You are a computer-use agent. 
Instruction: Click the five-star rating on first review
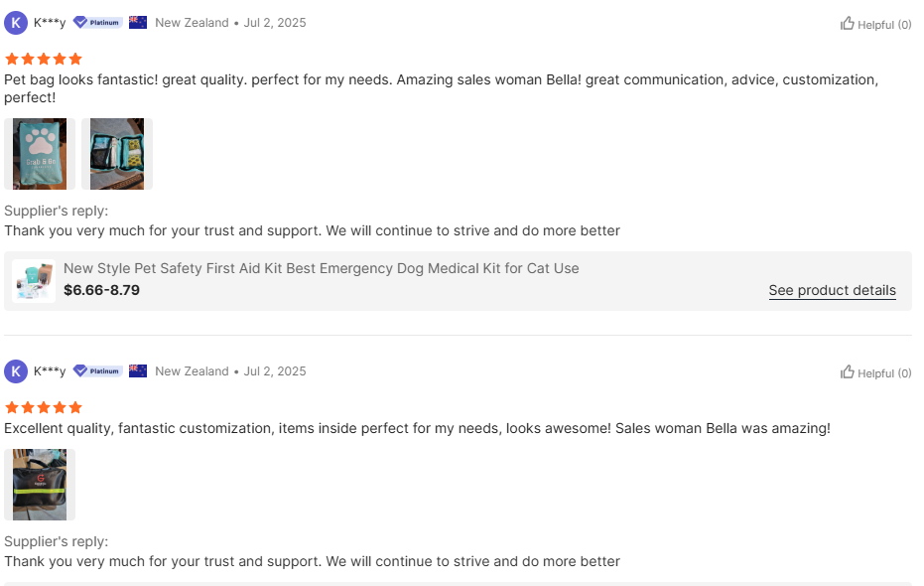pyautogui.click(x=44, y=59)
